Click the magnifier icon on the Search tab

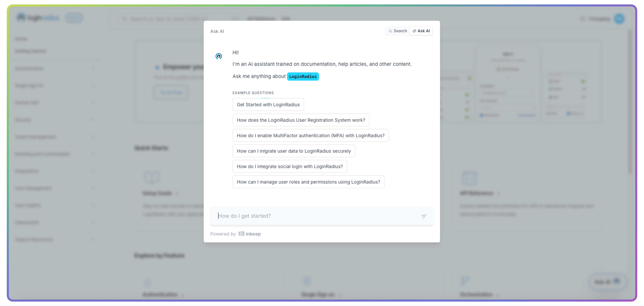[x=391, y=31]
